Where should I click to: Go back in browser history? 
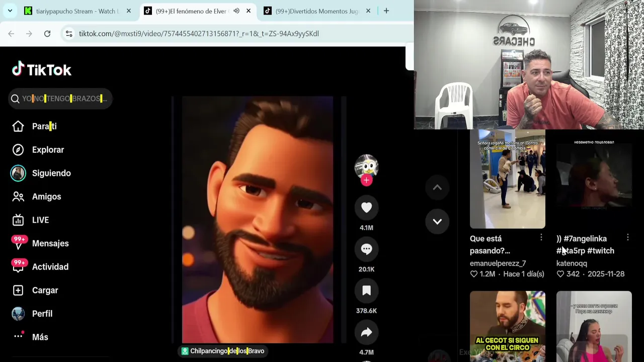point(11,34)
